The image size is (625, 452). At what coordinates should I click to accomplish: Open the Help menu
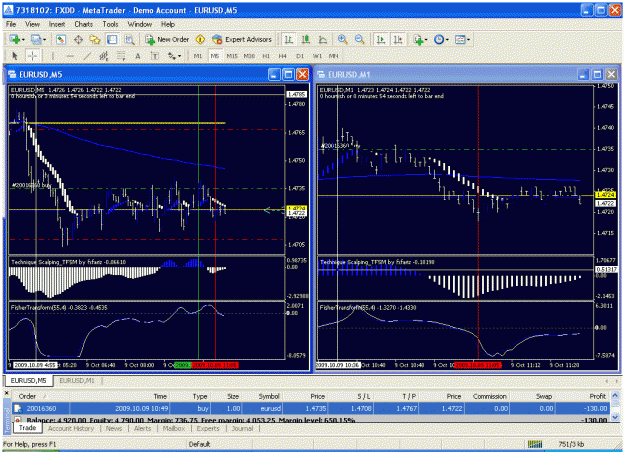pos(168,24)
